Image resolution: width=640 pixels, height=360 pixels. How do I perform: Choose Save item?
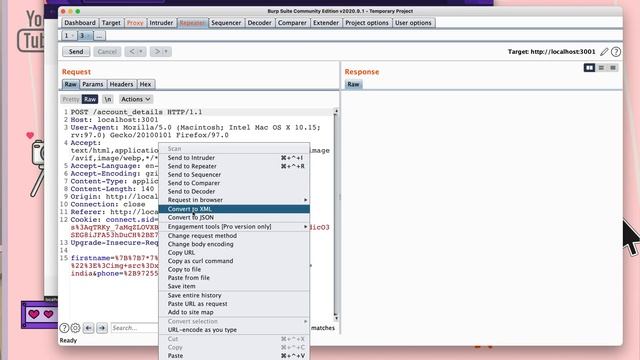point(234,286)
